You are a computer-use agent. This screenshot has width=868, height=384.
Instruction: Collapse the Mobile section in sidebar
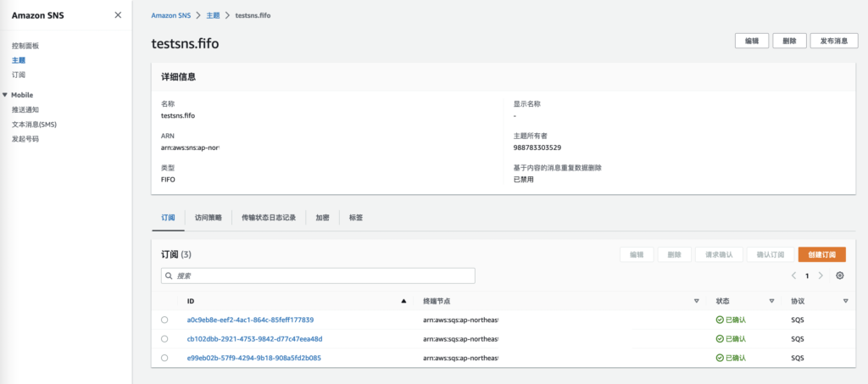tap(6, 95)
